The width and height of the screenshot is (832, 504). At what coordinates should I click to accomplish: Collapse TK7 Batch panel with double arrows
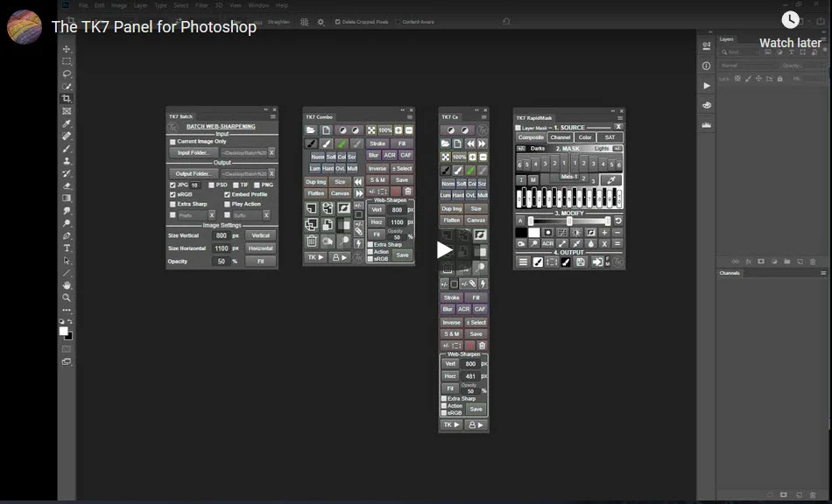pyautogui.click(x=266, y=109)
